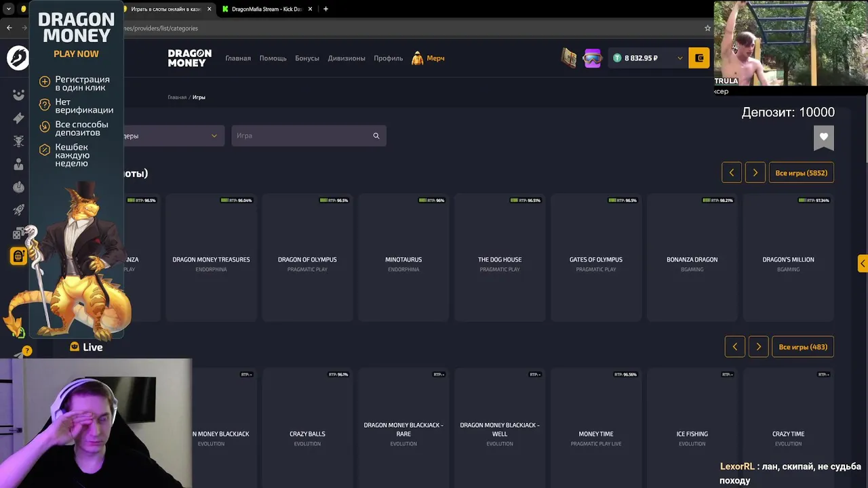Open the Crazy Time game card
The width and height of the screenshot is (868, 488).
tap(789, 428)
